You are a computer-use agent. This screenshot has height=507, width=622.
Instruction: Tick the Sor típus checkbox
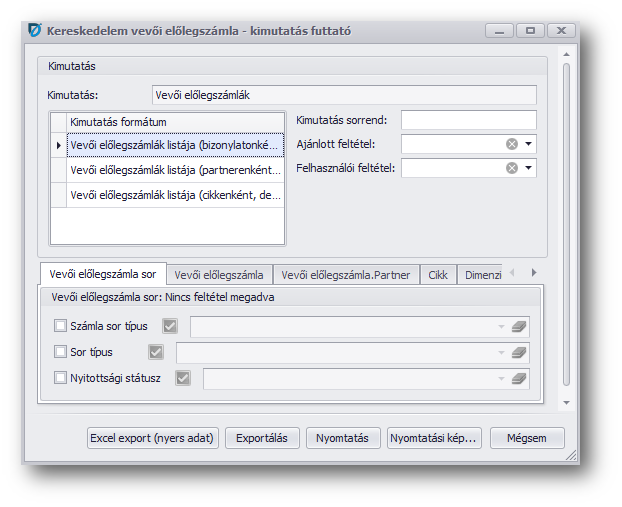[60, 352]
